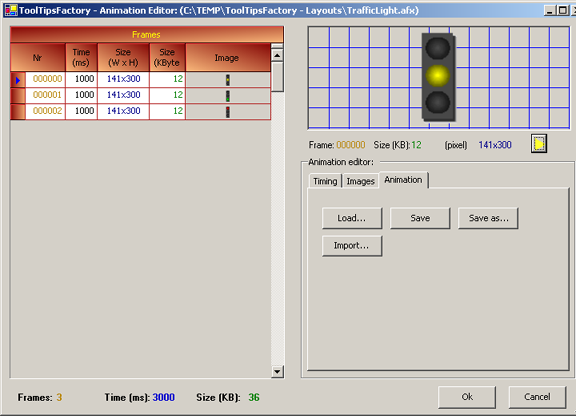Confirm with the Ok button
576x416 pixels.
point(467,397)
